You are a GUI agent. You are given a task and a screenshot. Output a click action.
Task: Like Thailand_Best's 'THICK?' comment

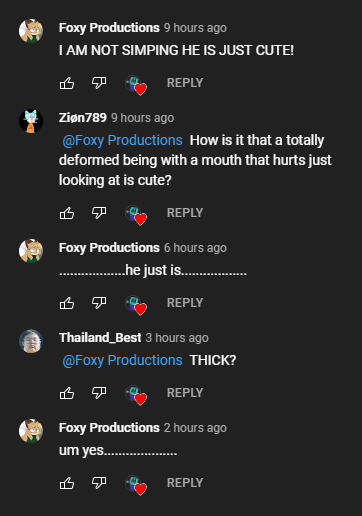[x=67, y=393]
